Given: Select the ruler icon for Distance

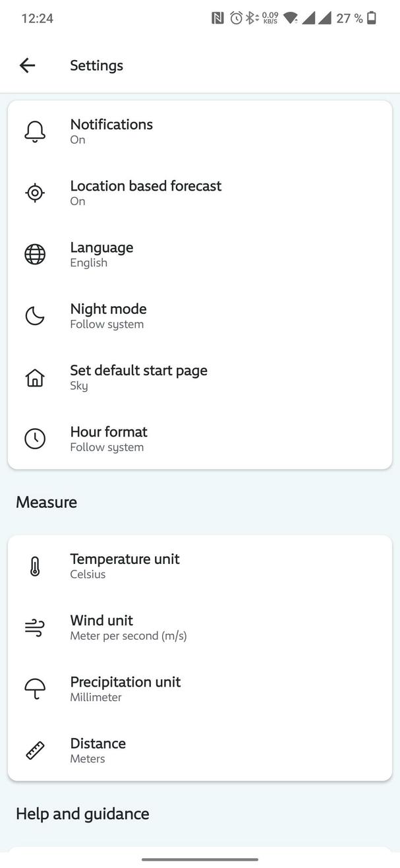Looking at the screenshot, I should coord(34,749).
